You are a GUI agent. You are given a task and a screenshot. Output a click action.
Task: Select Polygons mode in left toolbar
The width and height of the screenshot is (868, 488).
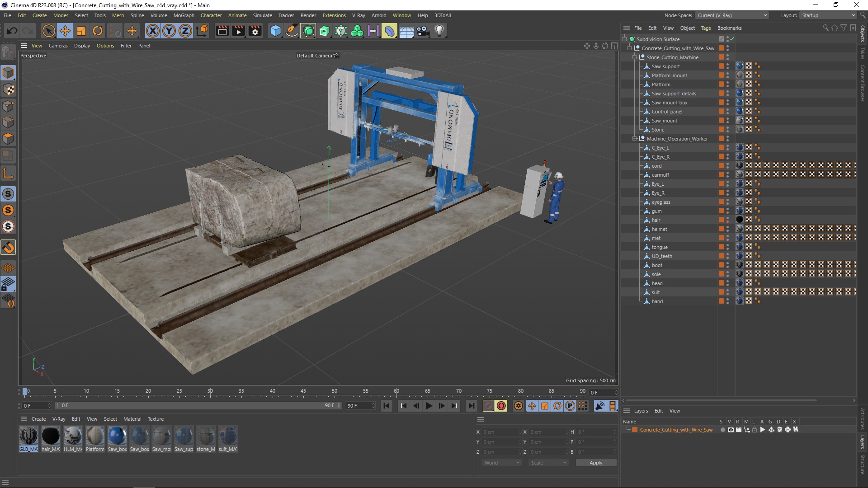point(8,139)
